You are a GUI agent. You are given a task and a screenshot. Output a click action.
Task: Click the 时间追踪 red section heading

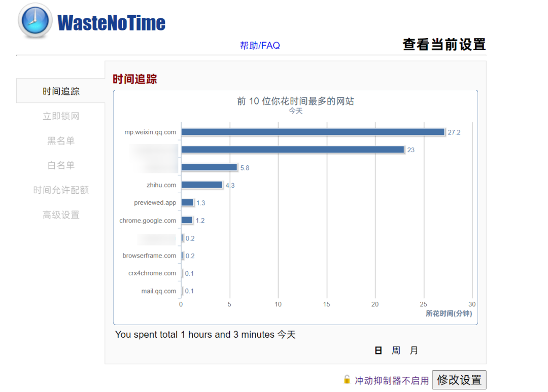[134, 79]
